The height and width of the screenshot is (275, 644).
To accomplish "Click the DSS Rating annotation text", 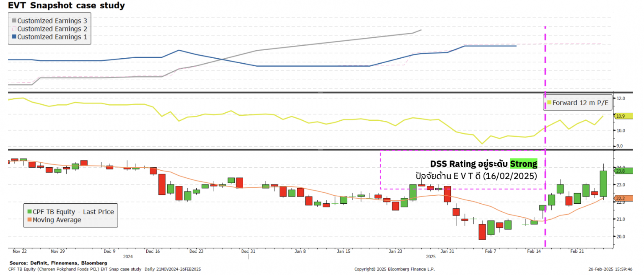I will tap(470, 163).
